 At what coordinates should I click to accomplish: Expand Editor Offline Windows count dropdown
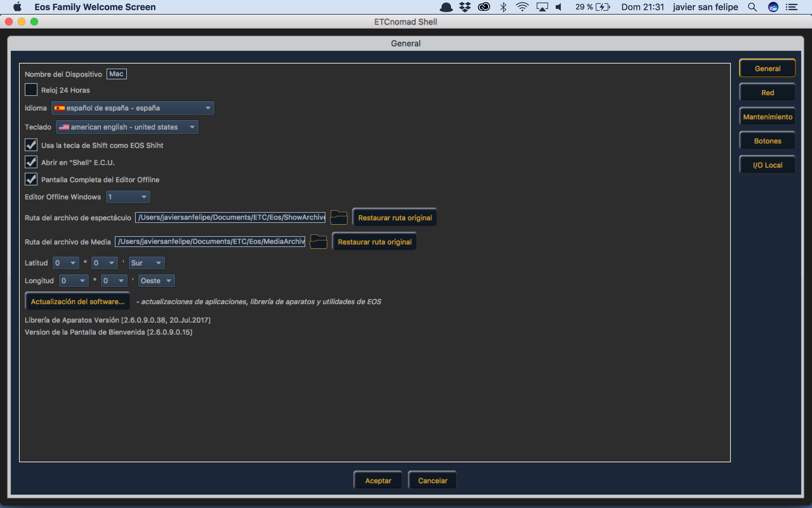tap(128, 197)
